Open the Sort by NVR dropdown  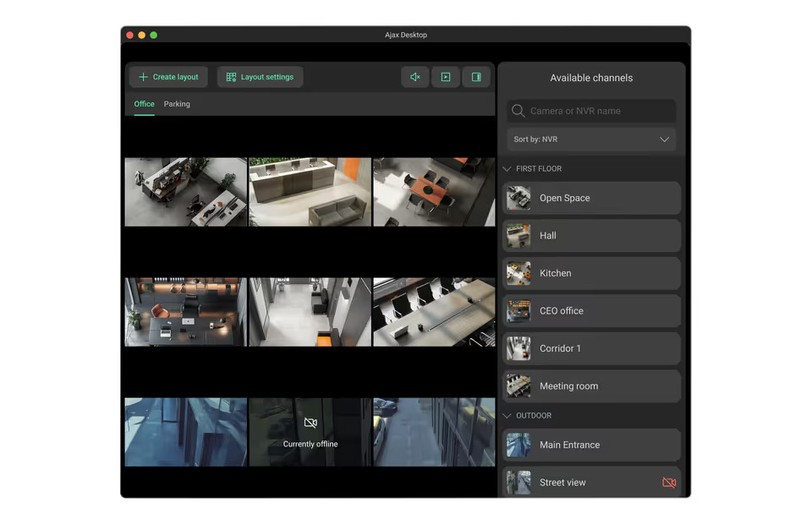point(591,139)
